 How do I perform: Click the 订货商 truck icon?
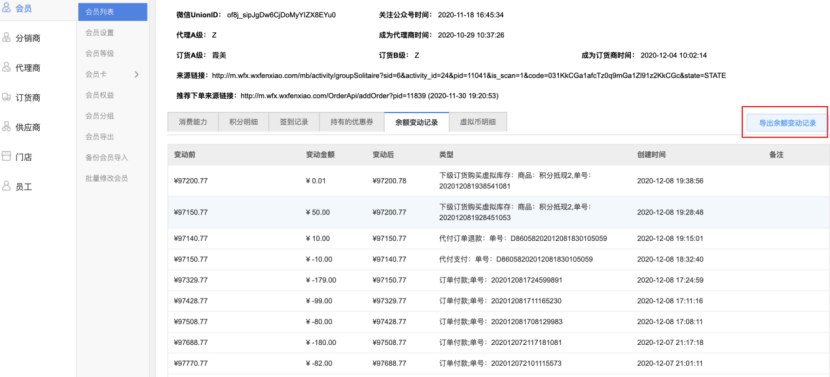point(7,97)
